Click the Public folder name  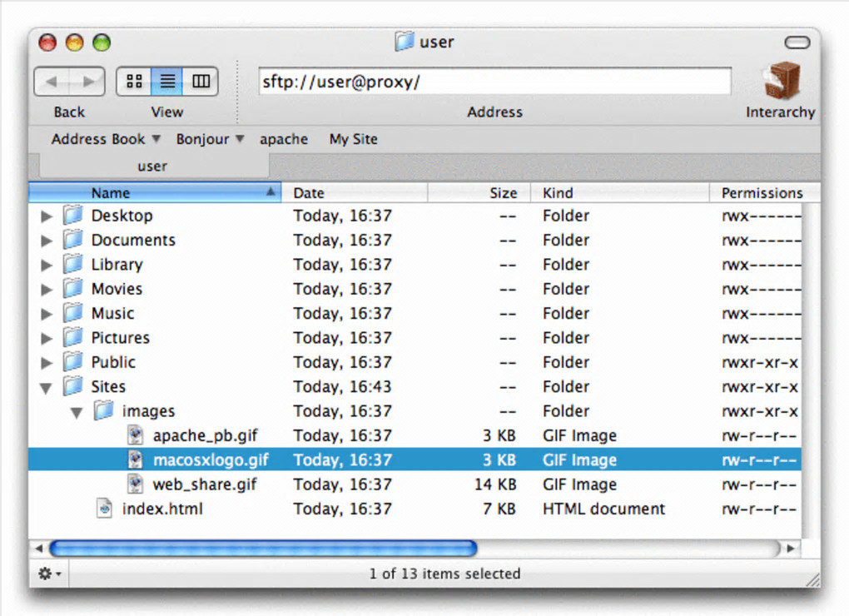113,361
